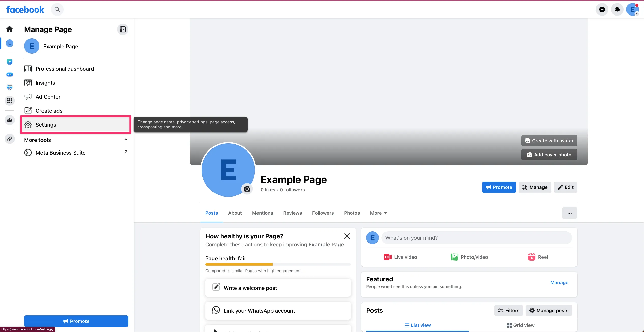
Task: Switch posts to Grid view
Action: click(x=520, y=325)
